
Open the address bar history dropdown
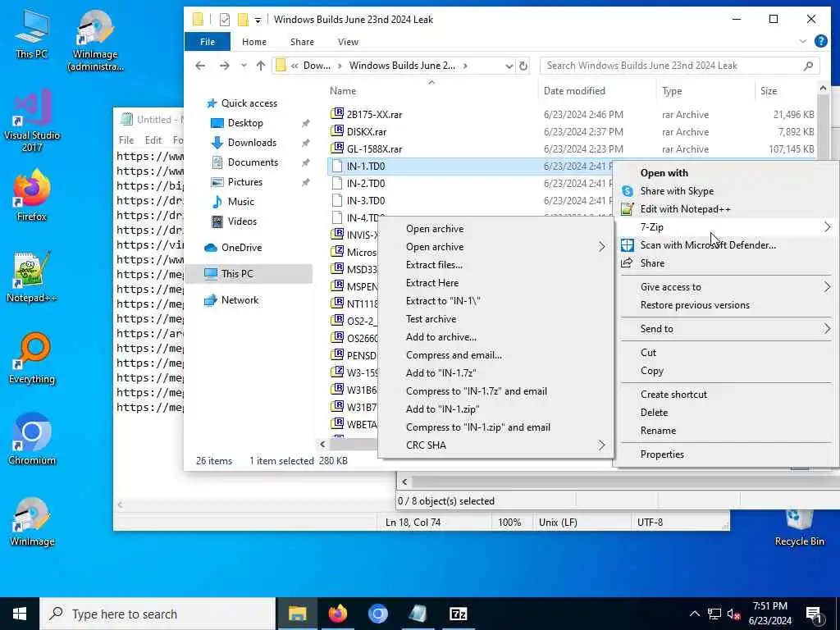(509, 66)
